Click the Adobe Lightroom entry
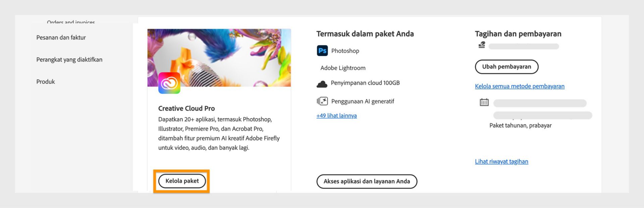The height and width of the screenshot is (208, 644). pos(343,68)
